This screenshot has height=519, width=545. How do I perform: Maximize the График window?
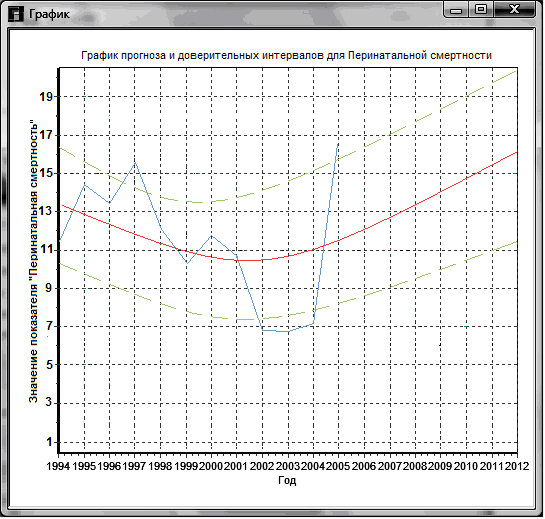[x=481, y=9]
